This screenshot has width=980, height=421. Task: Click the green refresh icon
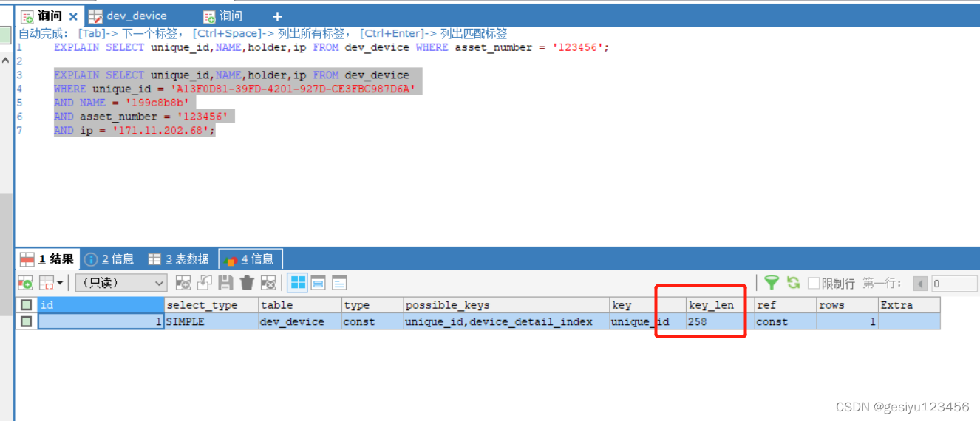pos(793,283)
